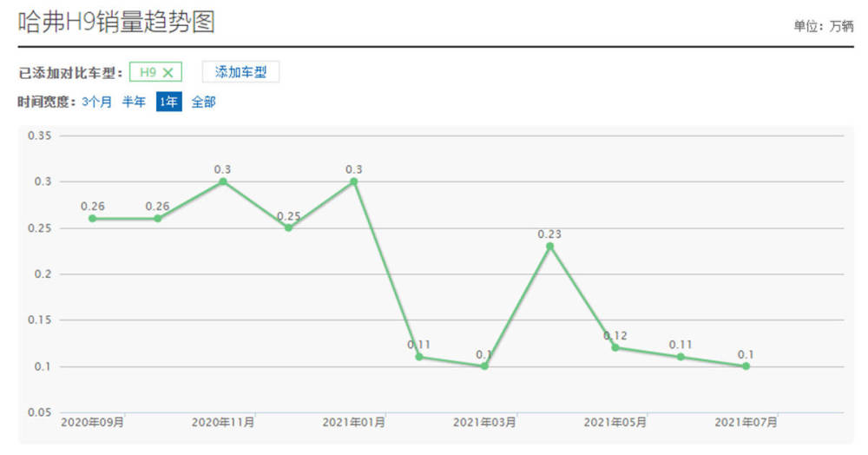Image resolution: width=868 pixels, height=455 pixels.
Task: Click the 0.11 data point after 2021年01月
Action: [419, 357]
